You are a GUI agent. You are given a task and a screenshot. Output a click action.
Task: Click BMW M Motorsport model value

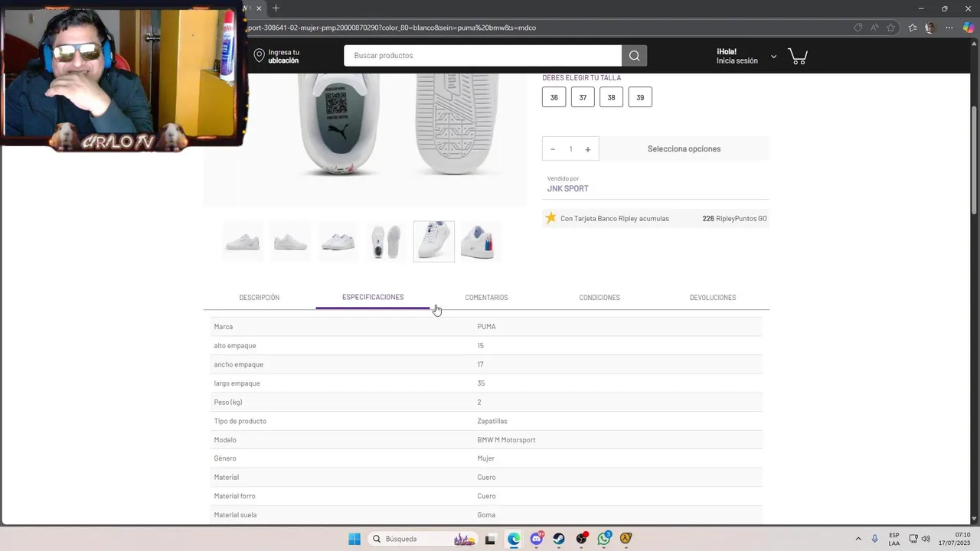point(506,440)
